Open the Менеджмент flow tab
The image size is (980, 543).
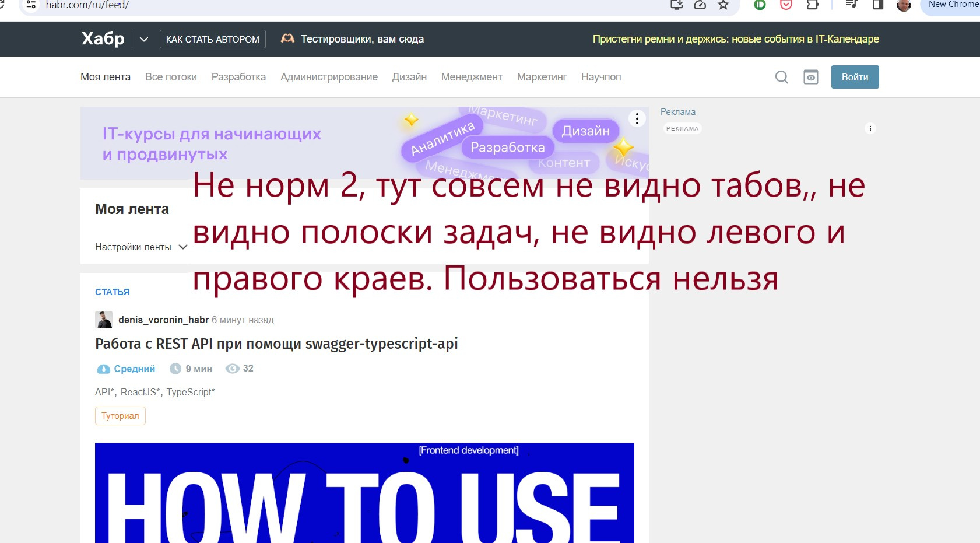(x=472, y=77)
